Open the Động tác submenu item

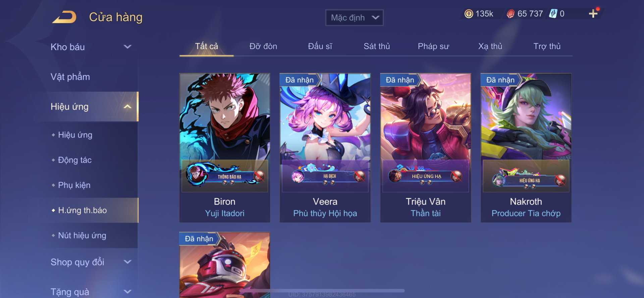tap(74, 160)
